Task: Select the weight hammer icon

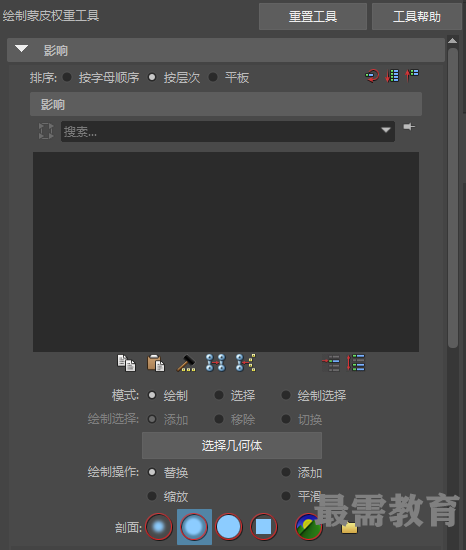Action: click(x=186, y=363)
